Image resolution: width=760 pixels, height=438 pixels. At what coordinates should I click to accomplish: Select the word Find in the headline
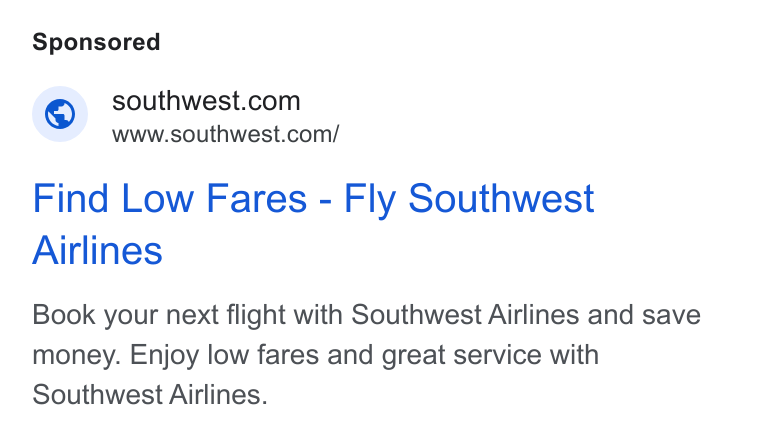tap(70, 198)
